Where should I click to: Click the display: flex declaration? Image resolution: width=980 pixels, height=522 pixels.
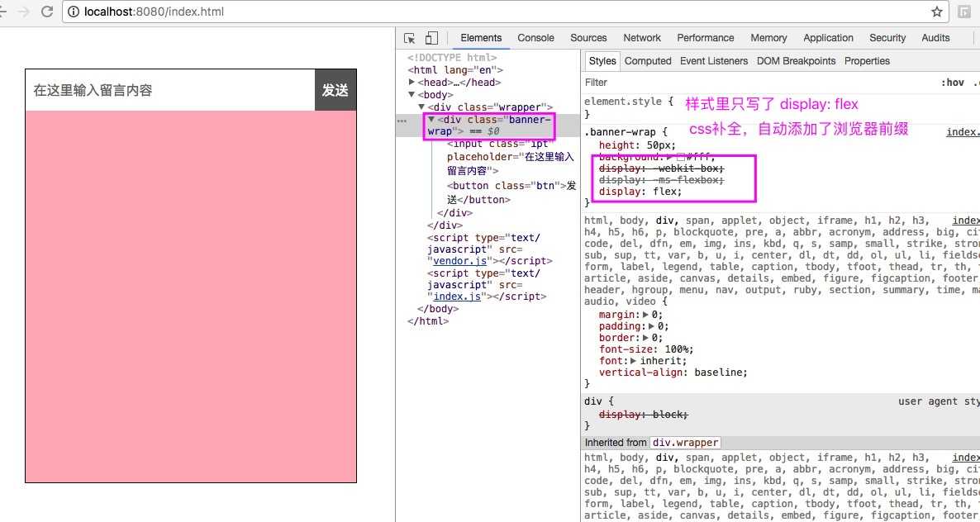click(x=640, y=192)
